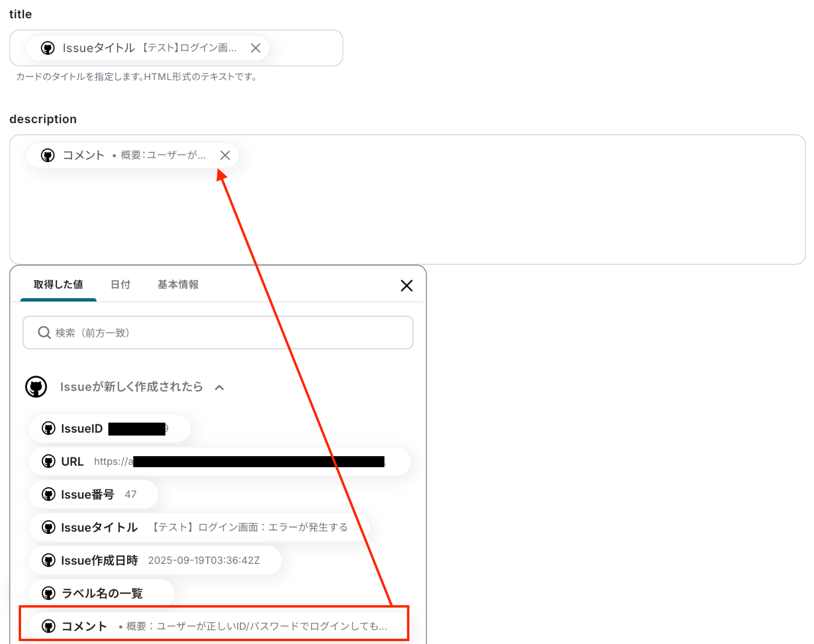Viewport: 814px width, 644px height.
Task: Click GitHub icon in title field chip
Action: (48, 48)
